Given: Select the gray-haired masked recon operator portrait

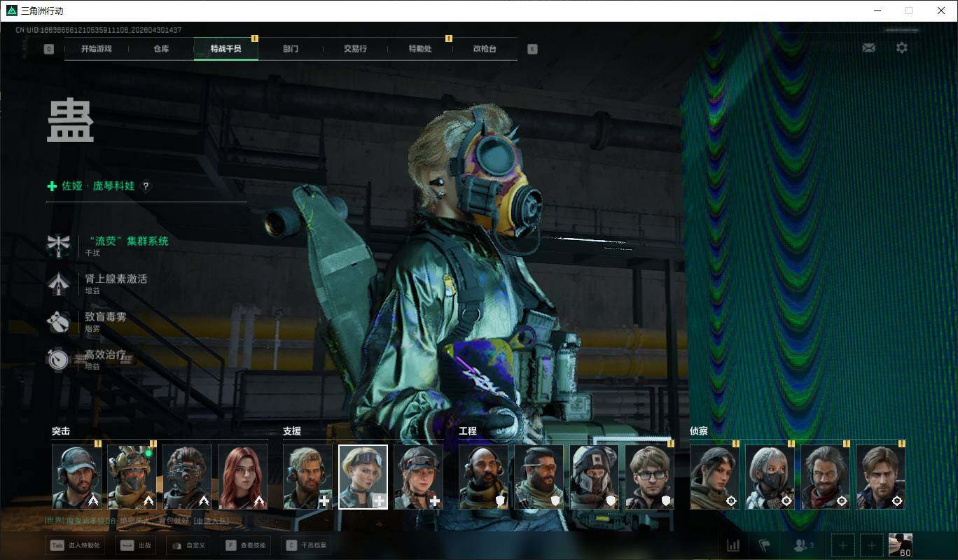Looking at the screenshot, I should pyautogui.click(x=770, y=477).
